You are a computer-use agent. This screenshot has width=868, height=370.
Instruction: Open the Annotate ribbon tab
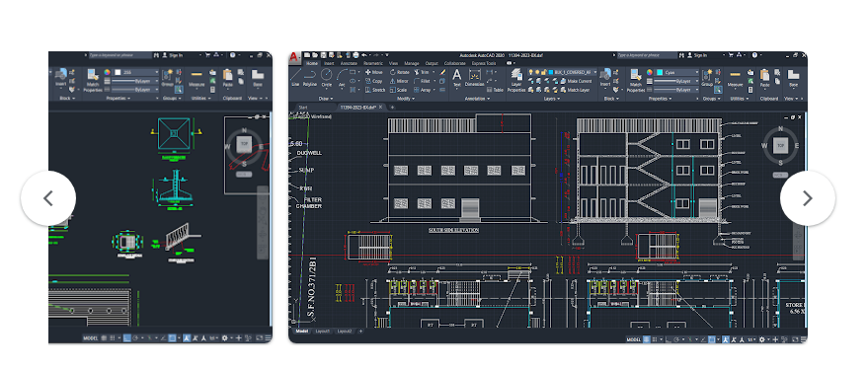349,63
